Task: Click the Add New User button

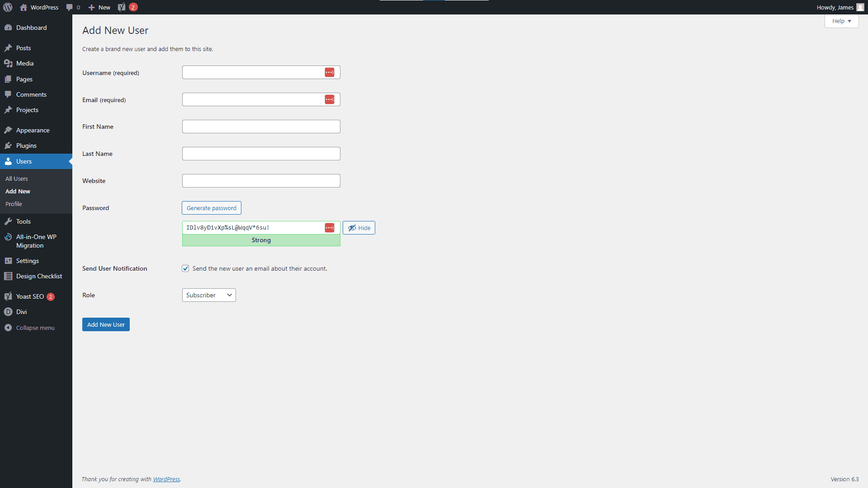Action: pyautogui.click(x=105, y=324)
